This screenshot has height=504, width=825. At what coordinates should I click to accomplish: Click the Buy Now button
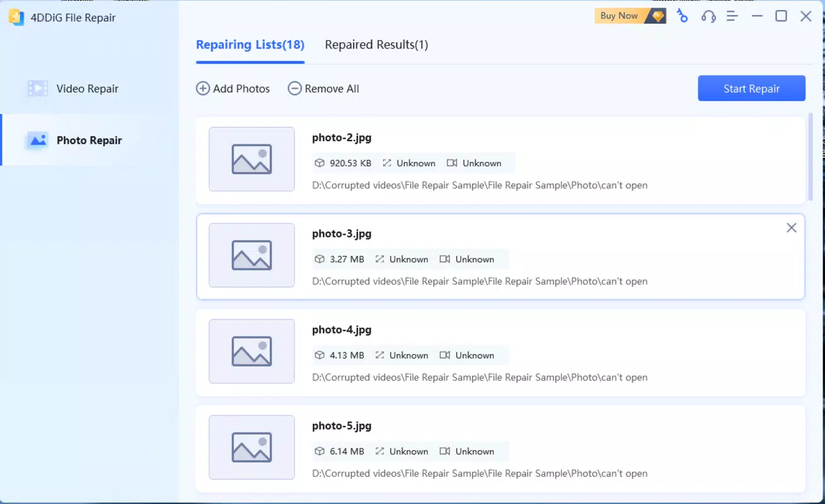tap(630, 16)
